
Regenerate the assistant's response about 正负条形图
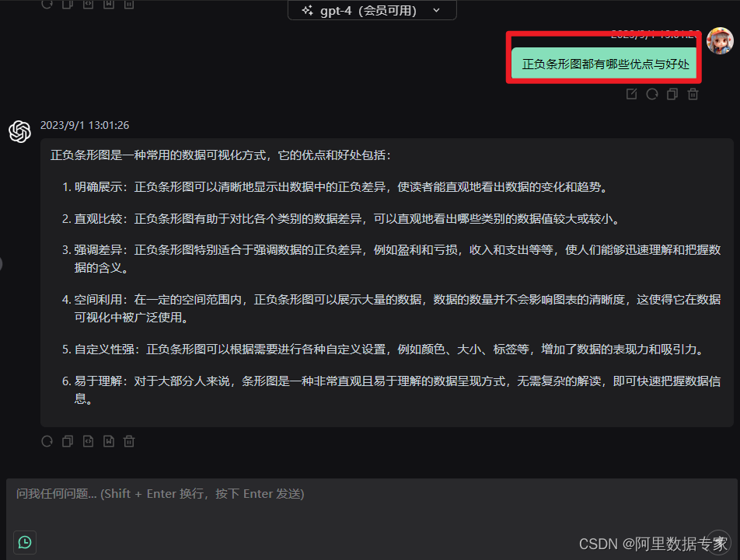pyautogui.click(x=47, y=441)
